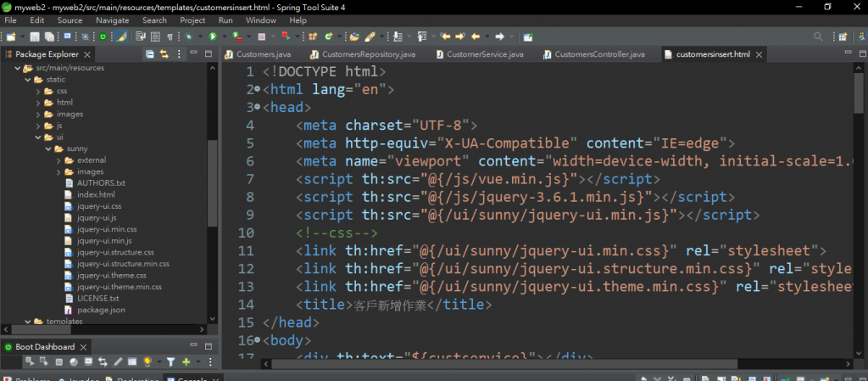Collapse the ui folder
This screenshot has width=868, height=381.
coord(37,137)
